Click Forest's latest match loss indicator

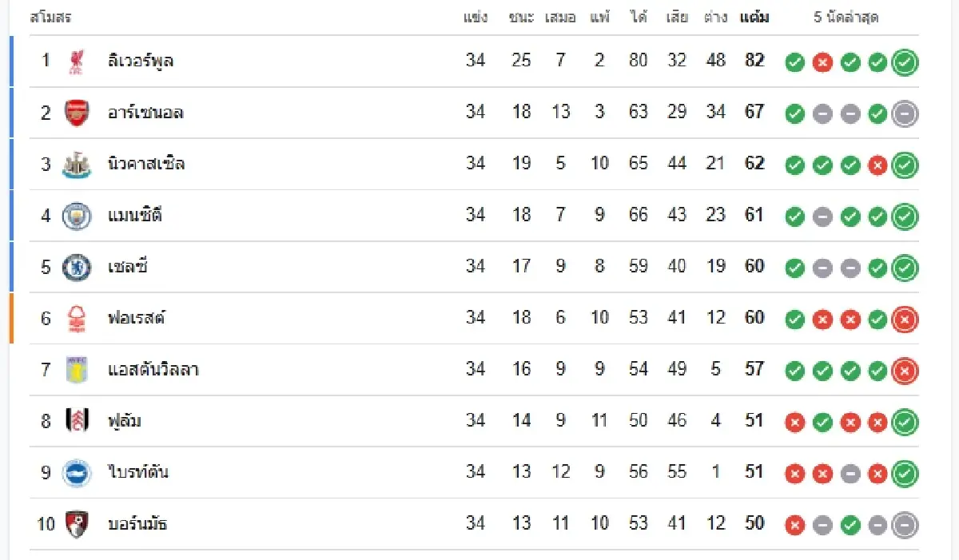905,320
